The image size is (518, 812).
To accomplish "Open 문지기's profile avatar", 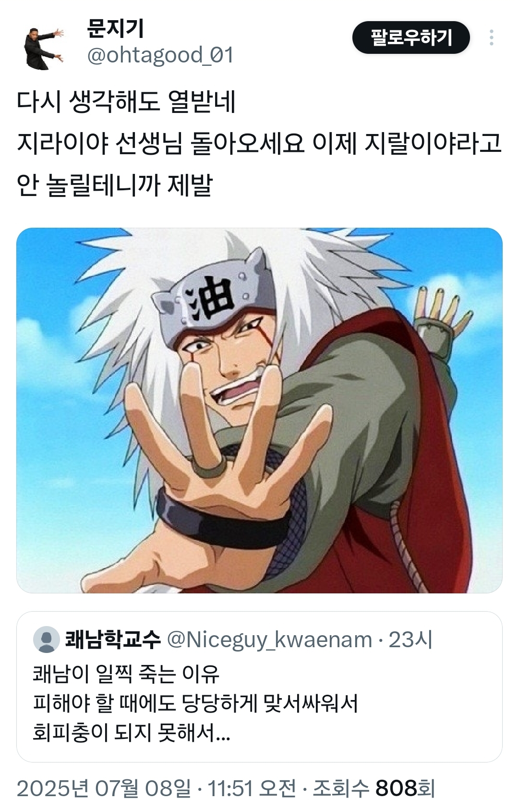I will tap(43, 48).
